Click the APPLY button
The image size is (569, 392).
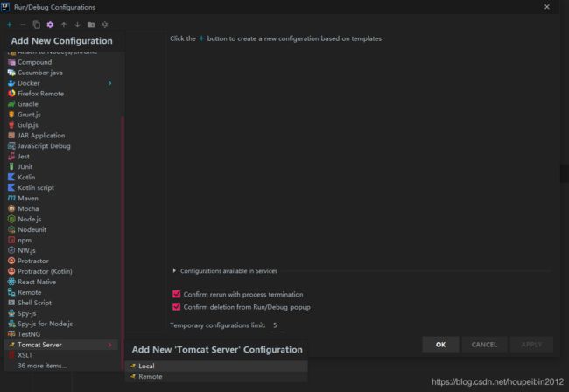[x=531, y=345]
